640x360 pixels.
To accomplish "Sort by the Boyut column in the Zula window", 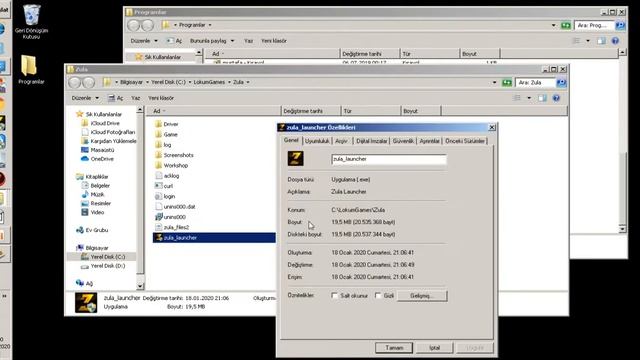I will tap(421, 111).
